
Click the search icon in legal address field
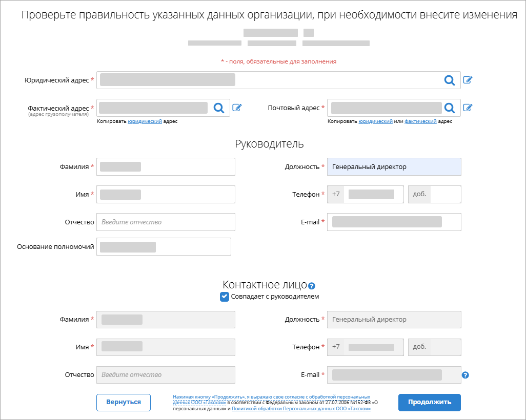point(449,80)
